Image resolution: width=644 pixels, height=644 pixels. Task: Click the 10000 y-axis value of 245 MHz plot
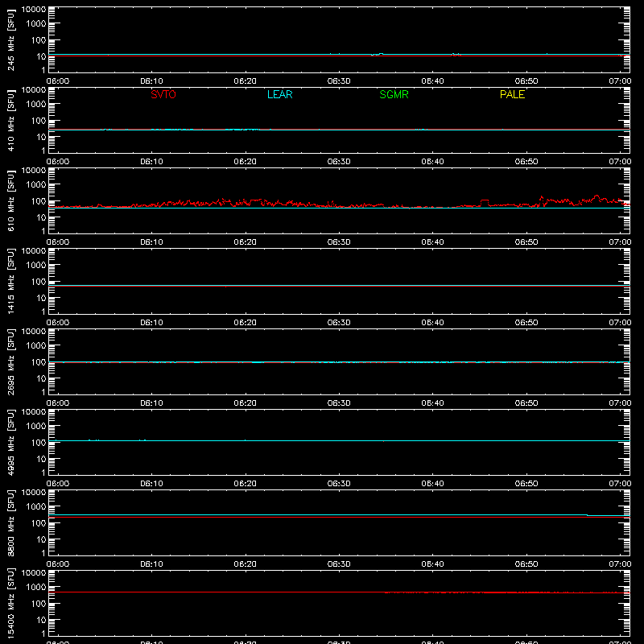pos(34,10)
